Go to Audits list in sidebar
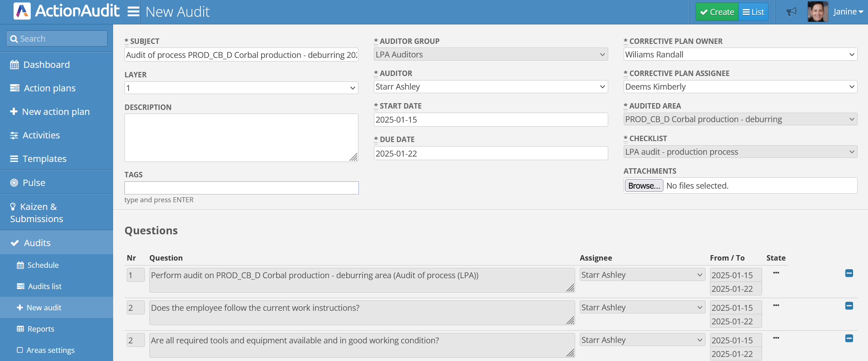The width and height of the screenshot is (868, 361). pyautogui.click(x=44, y=286)
